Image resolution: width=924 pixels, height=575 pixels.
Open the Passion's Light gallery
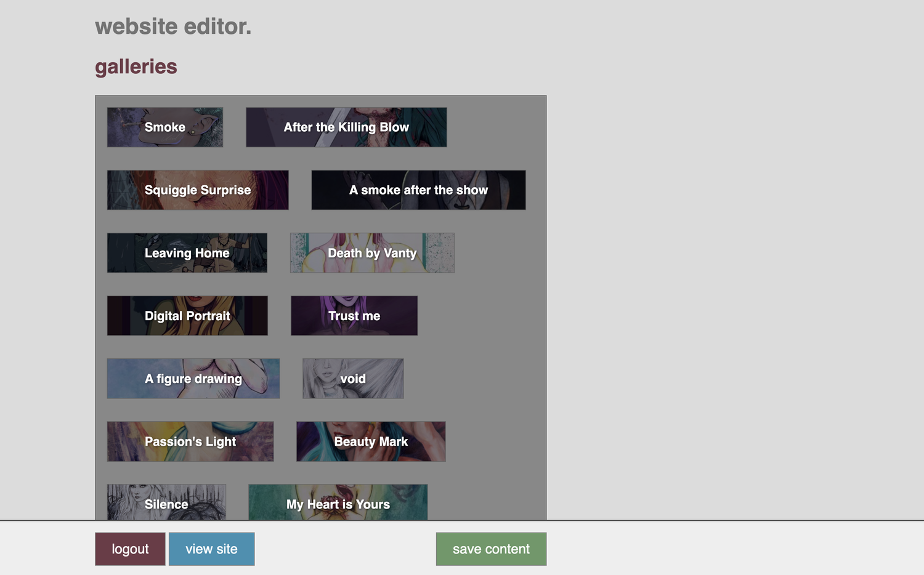coord(190,441)
